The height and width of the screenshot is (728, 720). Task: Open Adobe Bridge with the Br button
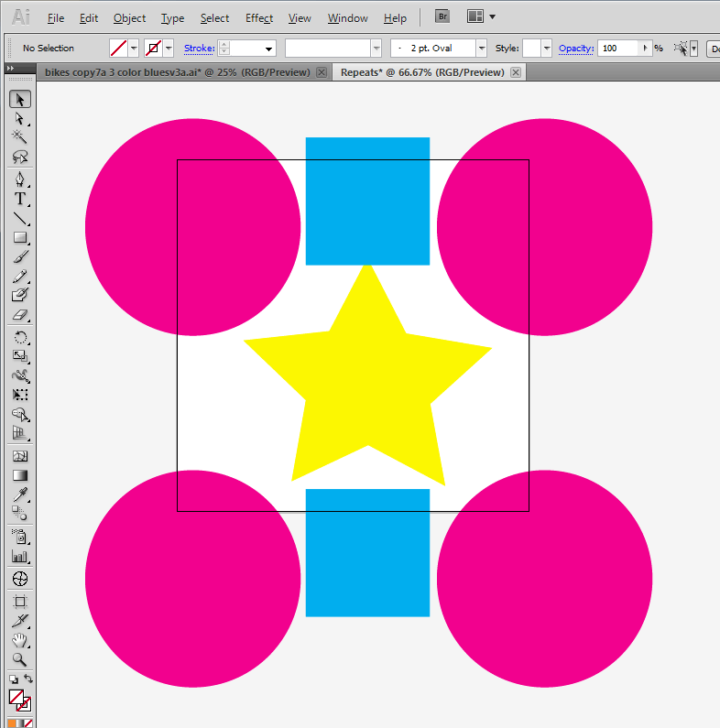click(442, 16)
